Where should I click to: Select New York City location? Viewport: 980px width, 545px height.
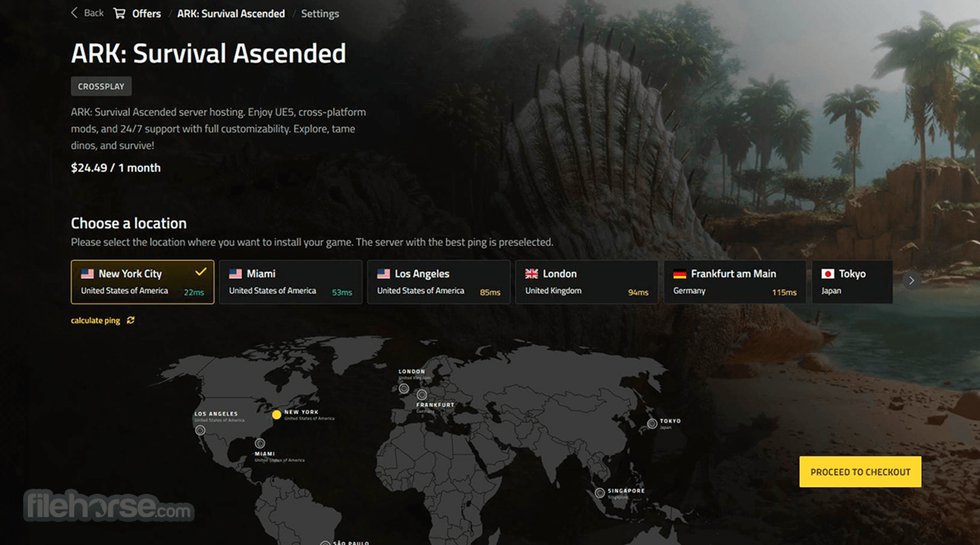[x=143, y=281]
